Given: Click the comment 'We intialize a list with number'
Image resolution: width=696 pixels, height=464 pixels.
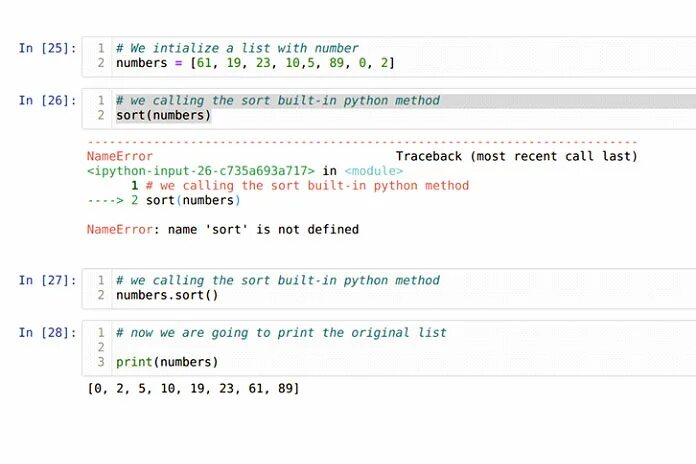Looking at the screenshot, I should (237, 48).
